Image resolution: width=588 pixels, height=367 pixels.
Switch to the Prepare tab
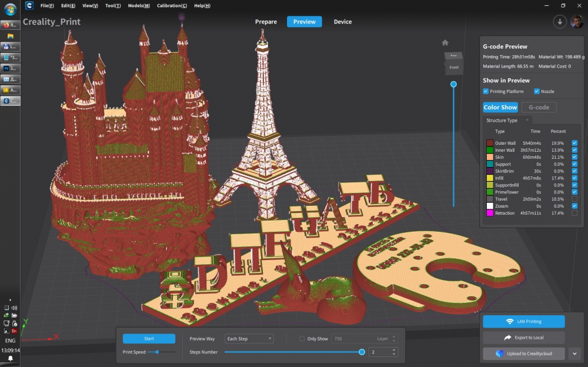[266, 22]
